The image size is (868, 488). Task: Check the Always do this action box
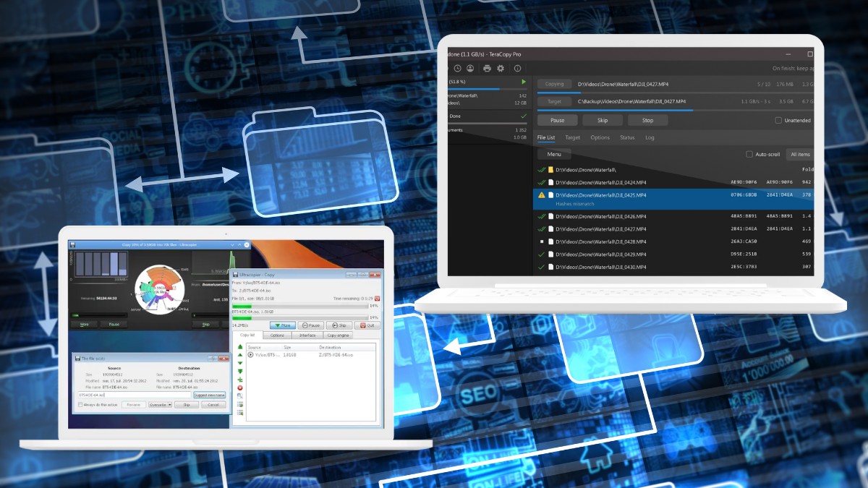coord(80,405)
